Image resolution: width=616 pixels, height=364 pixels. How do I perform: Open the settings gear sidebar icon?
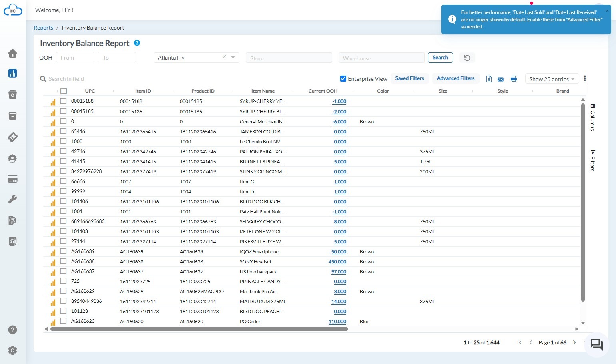coord(12,350)
